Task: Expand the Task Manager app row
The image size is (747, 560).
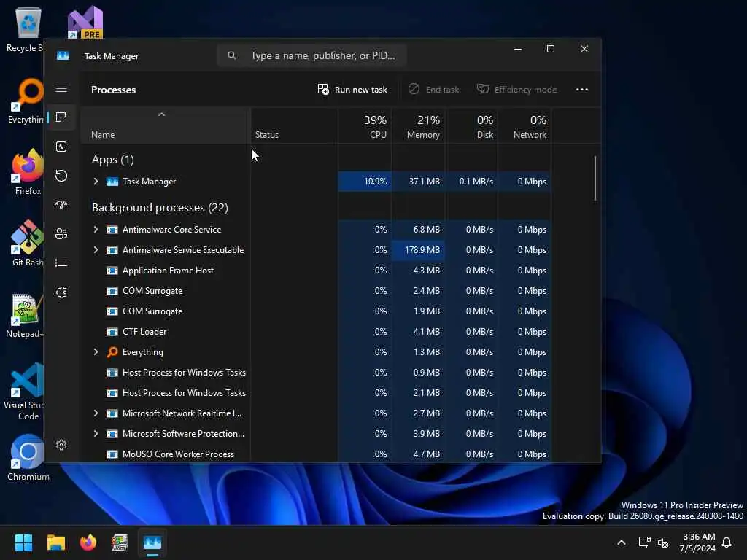Action: coord(96,182)
